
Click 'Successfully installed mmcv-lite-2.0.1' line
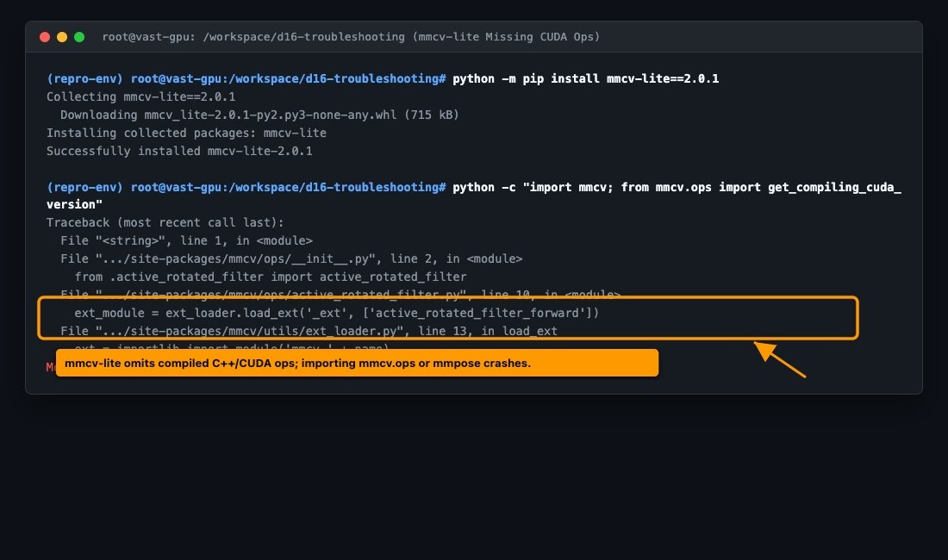coord(179,151)
